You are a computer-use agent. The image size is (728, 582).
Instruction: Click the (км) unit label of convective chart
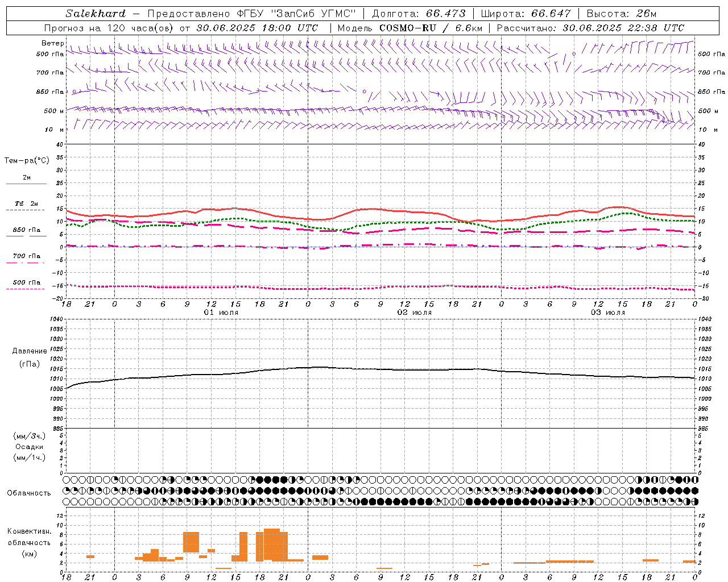point(30,554)
